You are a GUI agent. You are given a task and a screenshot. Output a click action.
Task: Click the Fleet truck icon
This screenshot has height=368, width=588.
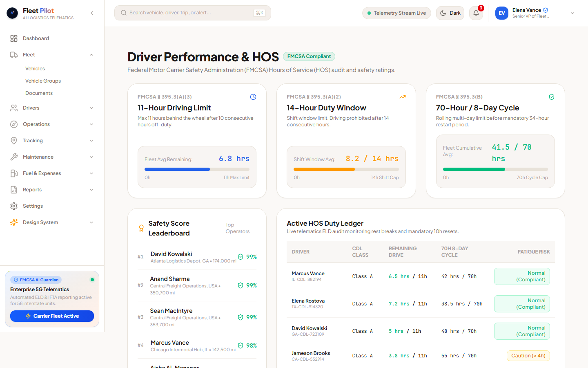point(14,55)
